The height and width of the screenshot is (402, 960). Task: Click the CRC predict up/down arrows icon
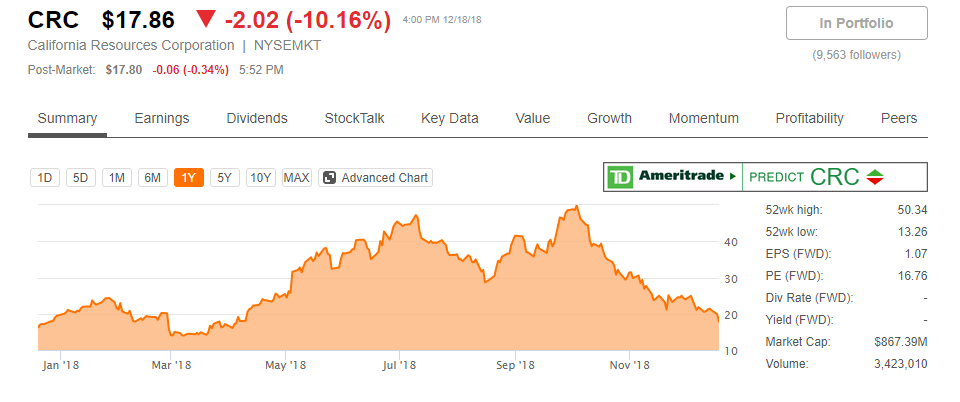click(875, 177)
